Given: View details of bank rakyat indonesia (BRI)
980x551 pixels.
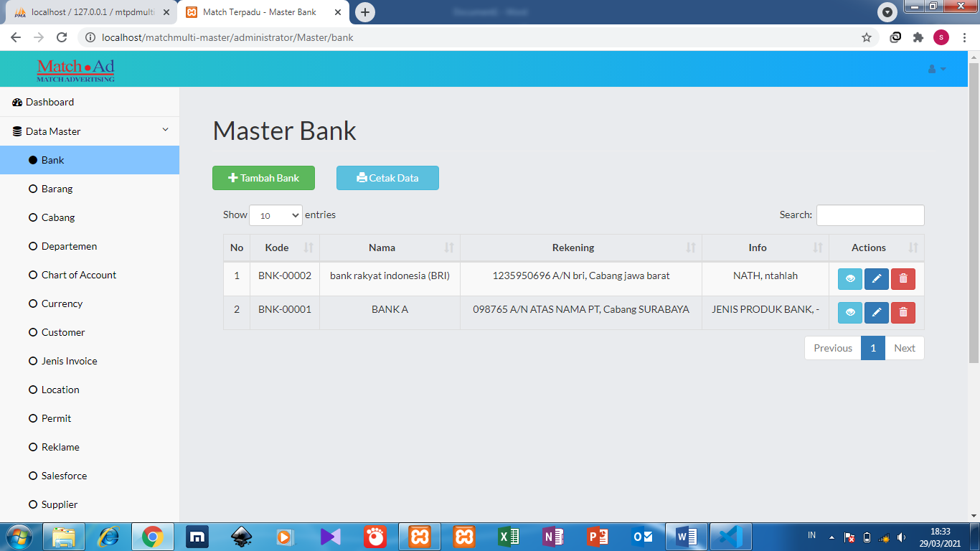Looking at the screenshot, I should [x=849, y=278].
